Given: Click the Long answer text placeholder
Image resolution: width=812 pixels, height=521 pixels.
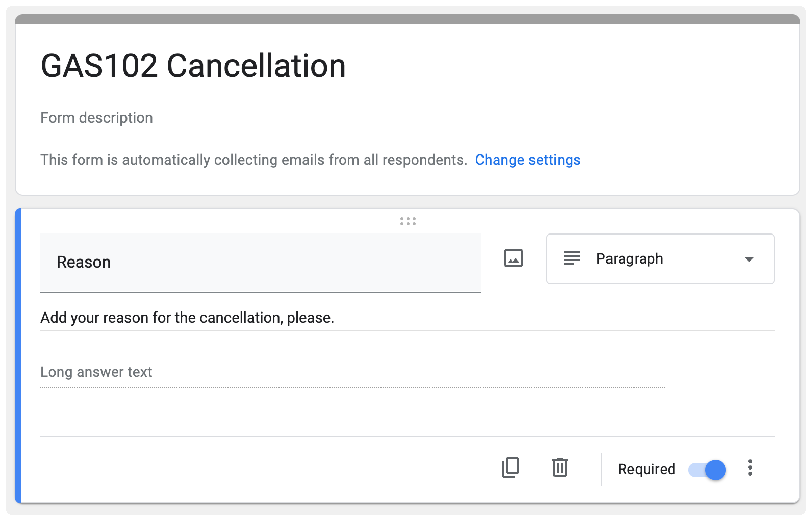Looking at the screenshot, I should pyautogui.click(x=96, y=372).
